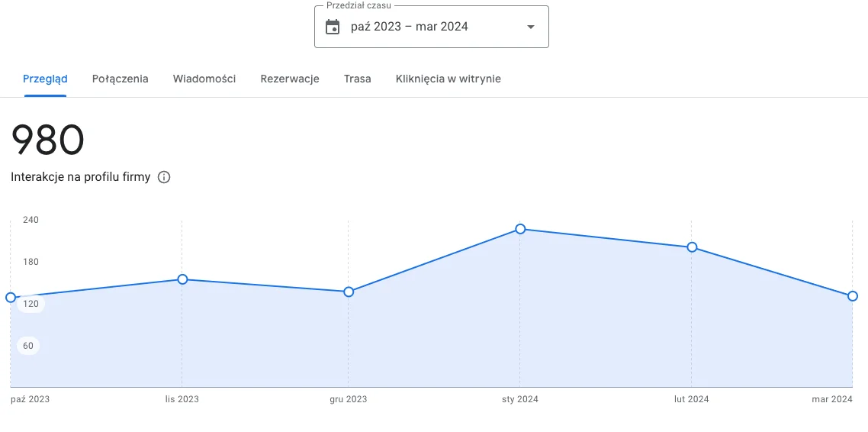This screenshot has width=868, height=432.
Task: Open the paź 2023 – mar 2024 date range
Action: click(410, 27)
